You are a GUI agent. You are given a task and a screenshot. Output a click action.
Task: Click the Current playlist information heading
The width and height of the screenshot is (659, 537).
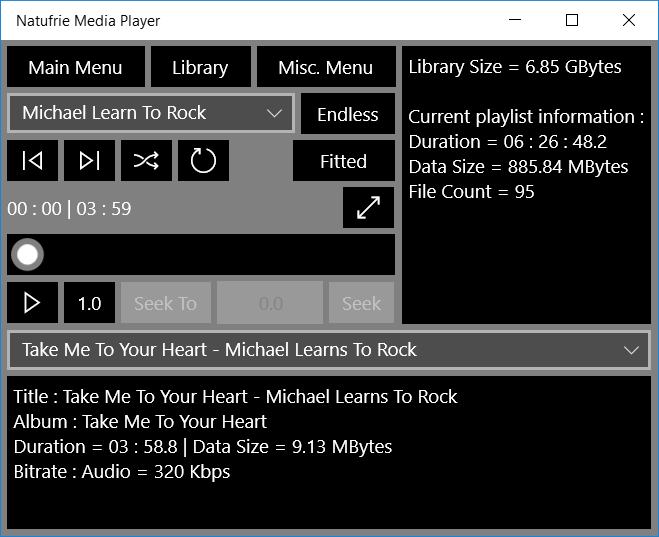[526, 117]
